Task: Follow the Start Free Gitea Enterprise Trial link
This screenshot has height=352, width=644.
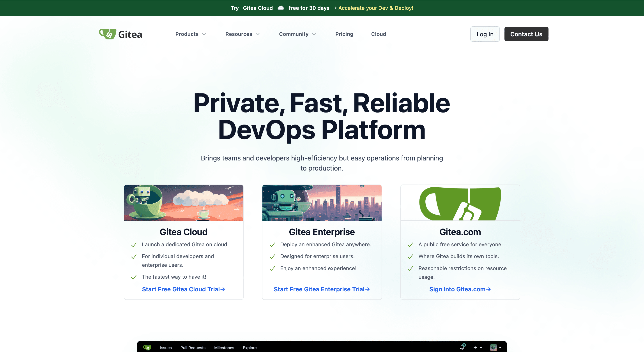Action: coord(322,289)
